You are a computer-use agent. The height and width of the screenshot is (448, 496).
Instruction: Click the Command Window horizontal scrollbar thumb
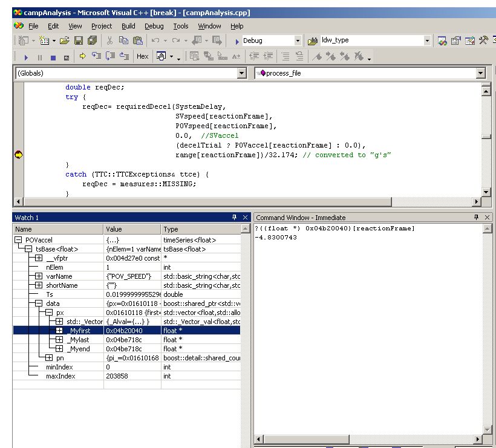(307, 439)
